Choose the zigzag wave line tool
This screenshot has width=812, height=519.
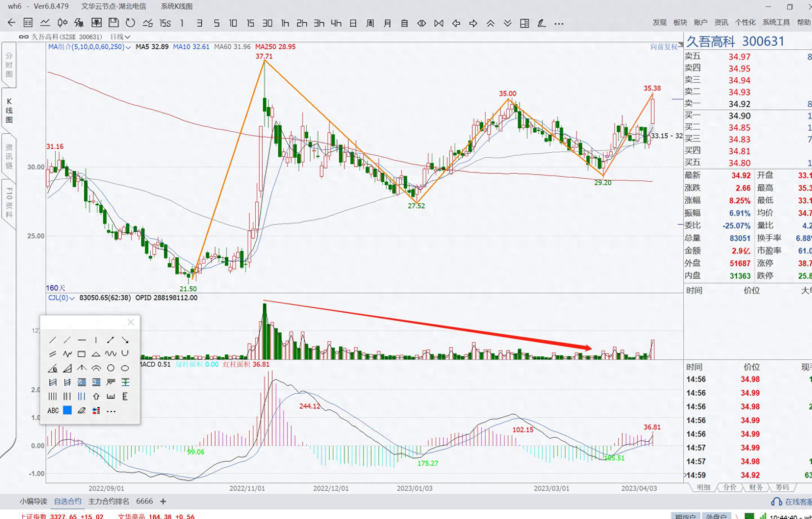pos(67,354)
